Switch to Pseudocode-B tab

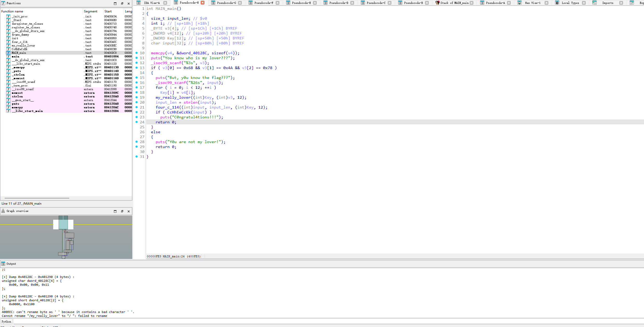(413, 3)
